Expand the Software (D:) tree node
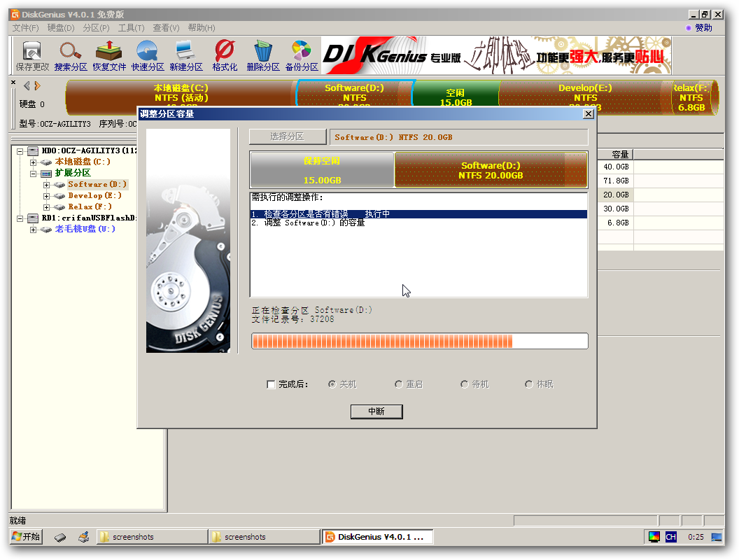The image size is (739, 560). pos(46,185)
